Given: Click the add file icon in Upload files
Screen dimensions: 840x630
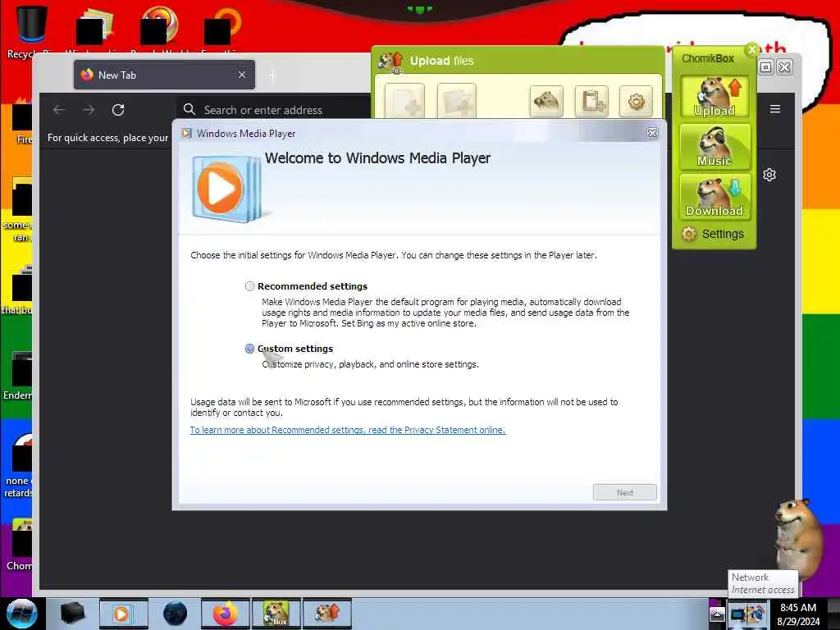Looking at the screenshot, I should click(x=404, y=101).
